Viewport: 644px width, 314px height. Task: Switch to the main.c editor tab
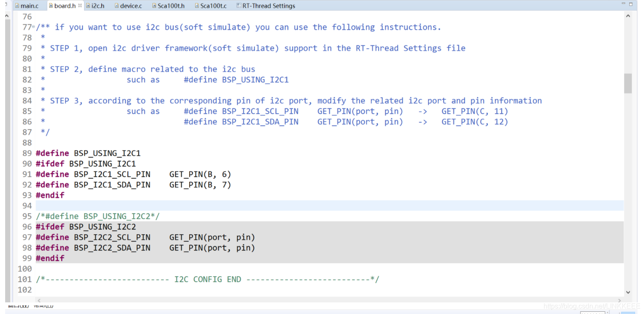tap(26, 6)
